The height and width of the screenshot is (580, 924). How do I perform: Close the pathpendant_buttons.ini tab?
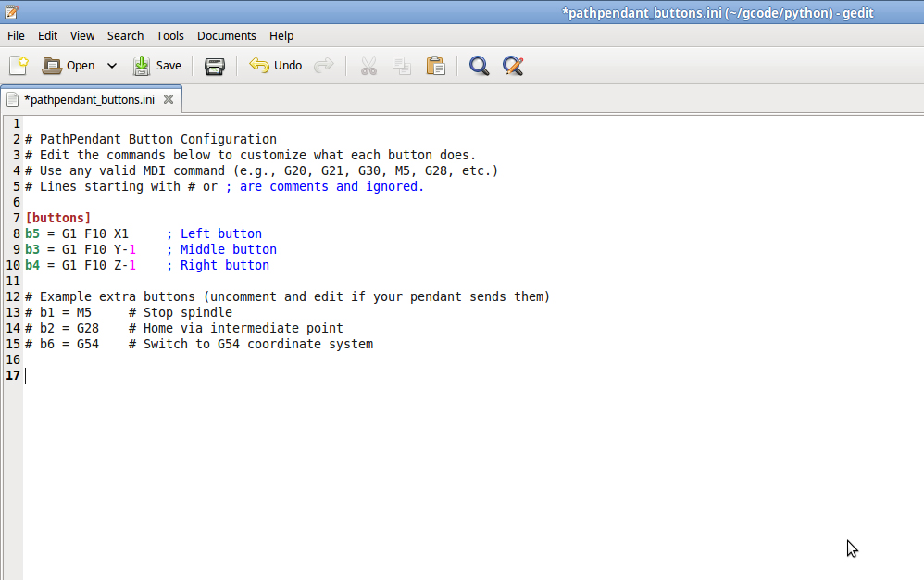pyautogui.click(x=169, y=99)
